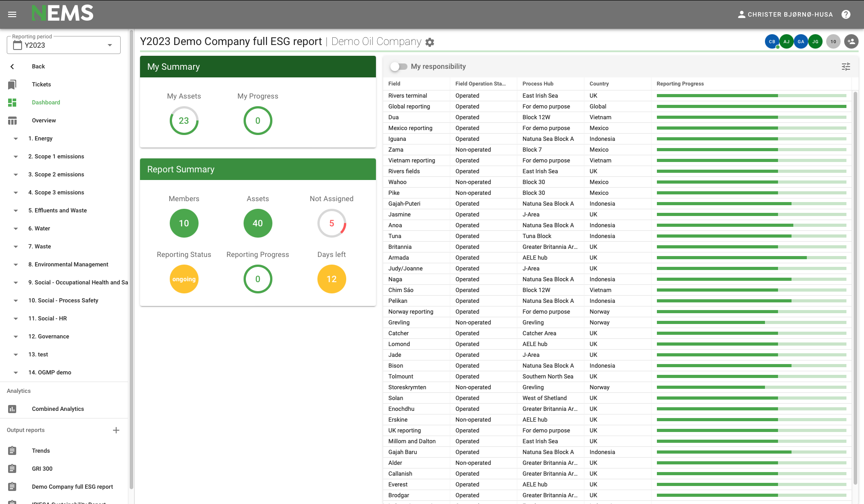
Task: Click the help question mark icon
Action: [x=846, y=14]
